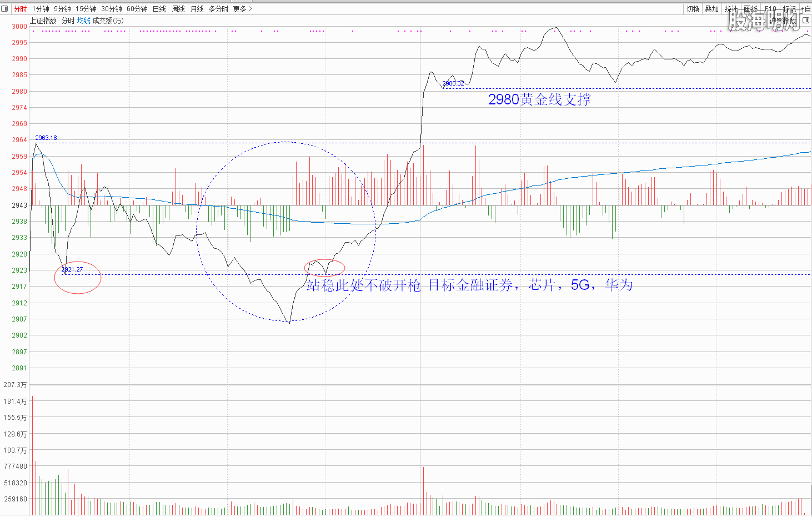Click the 分时 legend label

[68, 21]
